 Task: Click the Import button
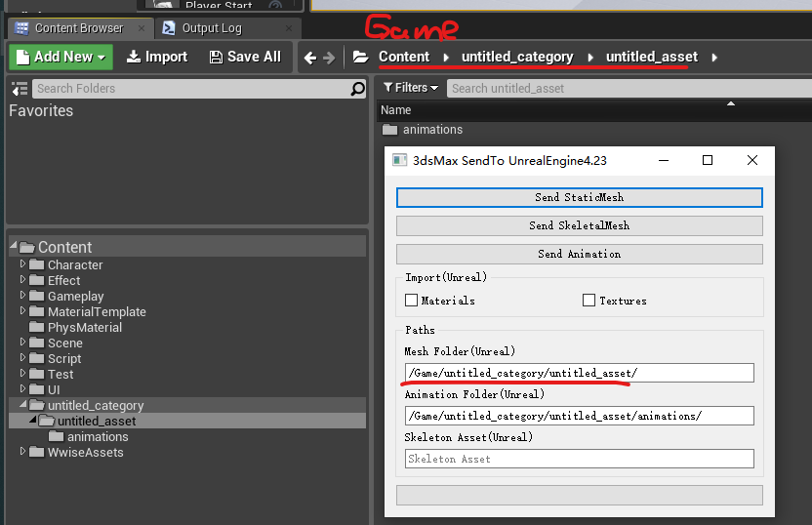157,57
